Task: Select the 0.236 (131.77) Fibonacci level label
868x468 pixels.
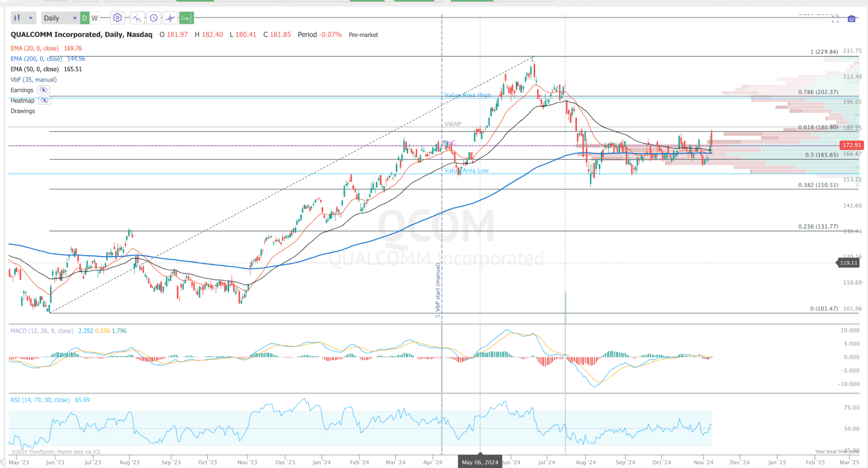Action: pos(818,226)
